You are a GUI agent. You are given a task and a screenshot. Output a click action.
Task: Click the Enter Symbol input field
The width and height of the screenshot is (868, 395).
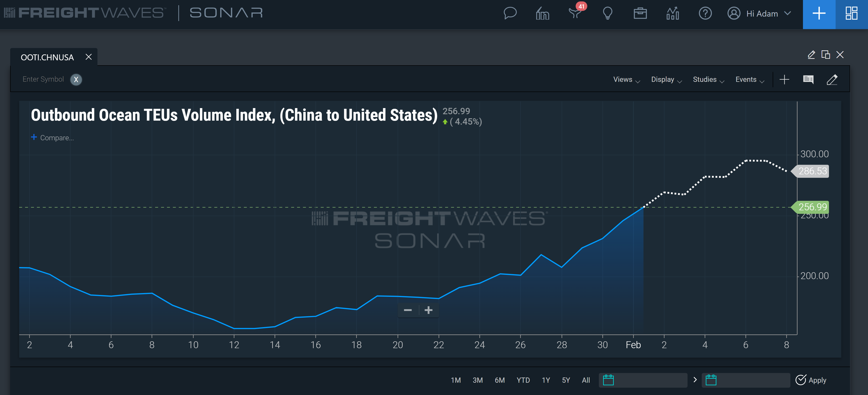[43, 79]
